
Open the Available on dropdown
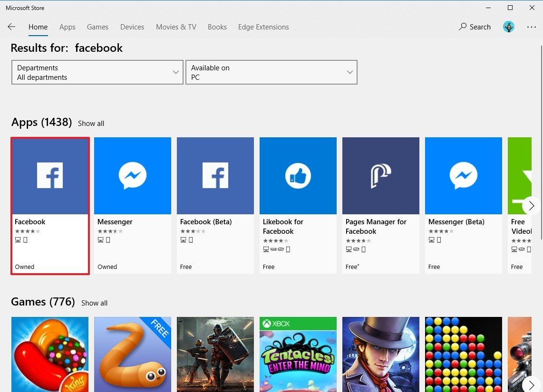(271, 72)
